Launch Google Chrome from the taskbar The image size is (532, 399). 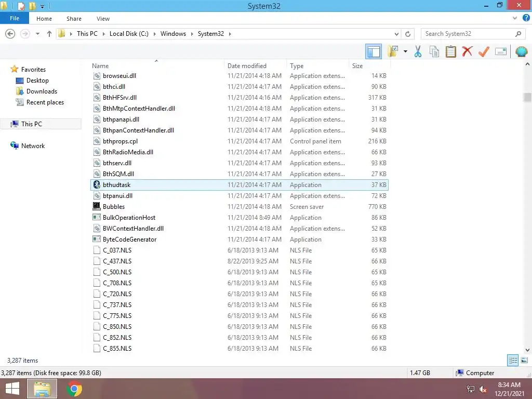[74, 389]
